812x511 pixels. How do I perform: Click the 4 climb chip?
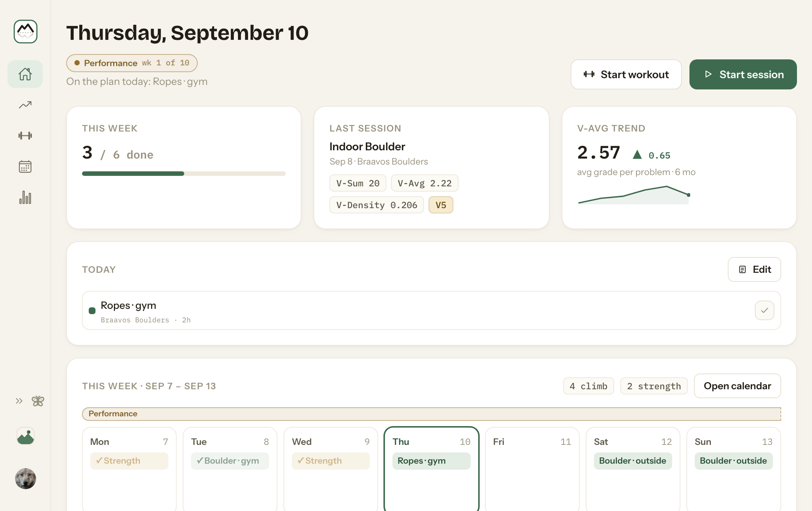coord(588,386)
